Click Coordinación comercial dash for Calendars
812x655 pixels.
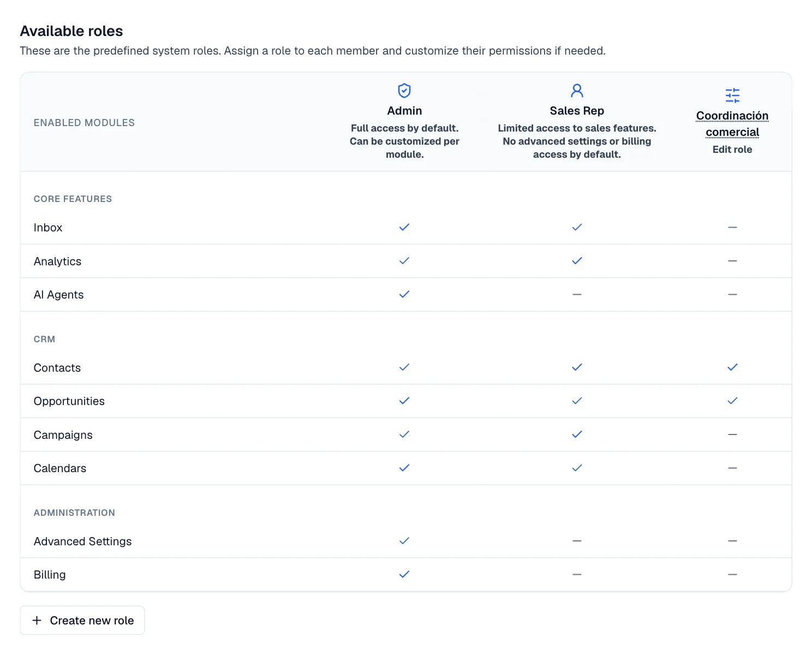pos(732,468)
